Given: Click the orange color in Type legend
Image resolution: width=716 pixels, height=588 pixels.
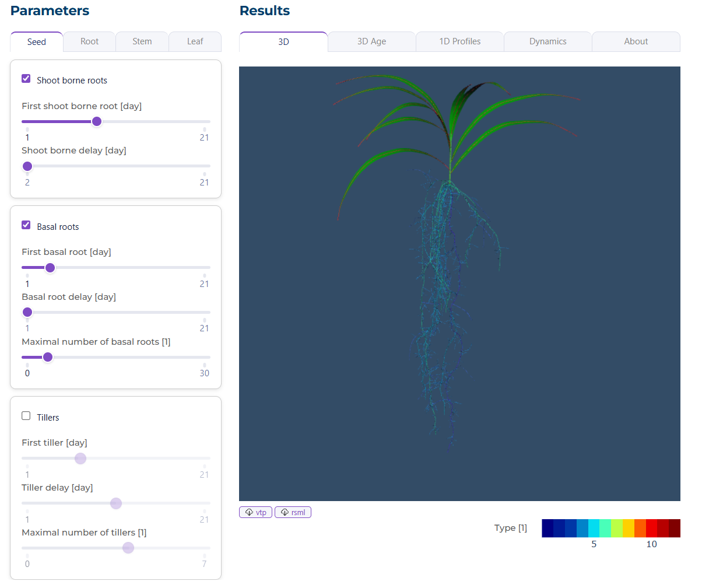Looking at the screenshot, I should pyautogui.click(x=640, y=528).
